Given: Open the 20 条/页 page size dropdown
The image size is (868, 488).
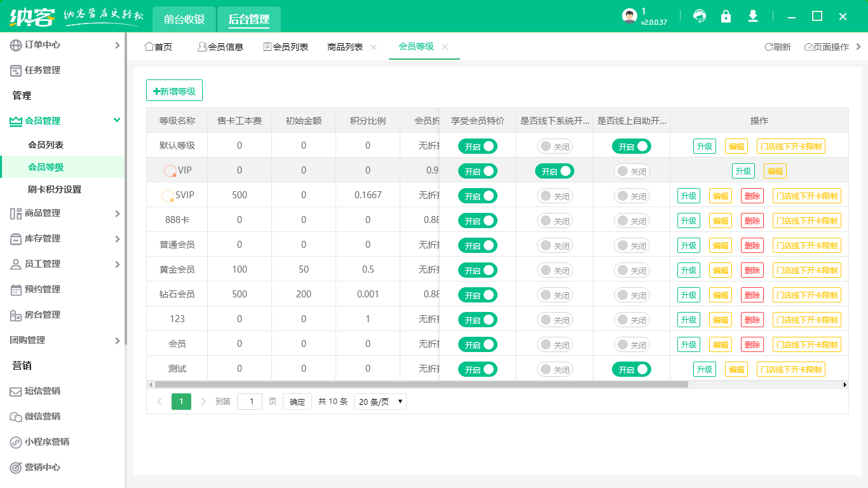Looking at the screenshot, I should [379, 402].
